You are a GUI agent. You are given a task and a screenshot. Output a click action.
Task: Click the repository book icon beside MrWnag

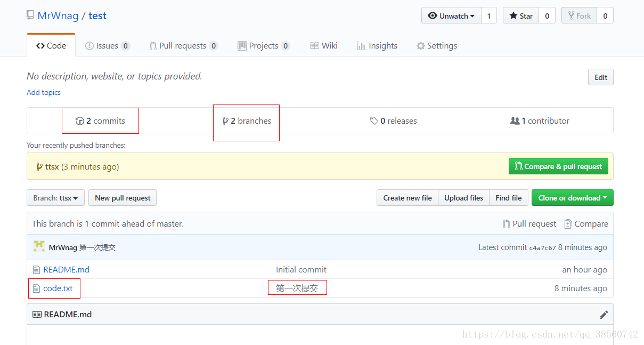pos(30,15)
